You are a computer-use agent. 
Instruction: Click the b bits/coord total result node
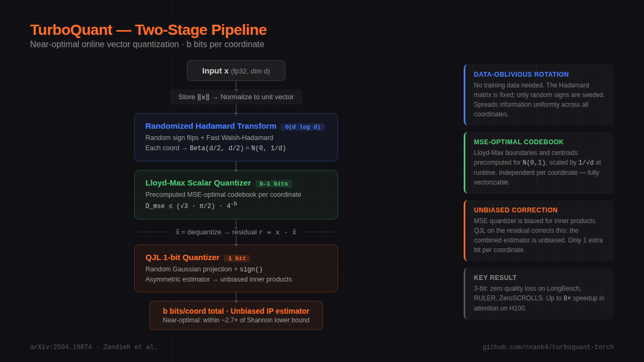tap(236, 315)
